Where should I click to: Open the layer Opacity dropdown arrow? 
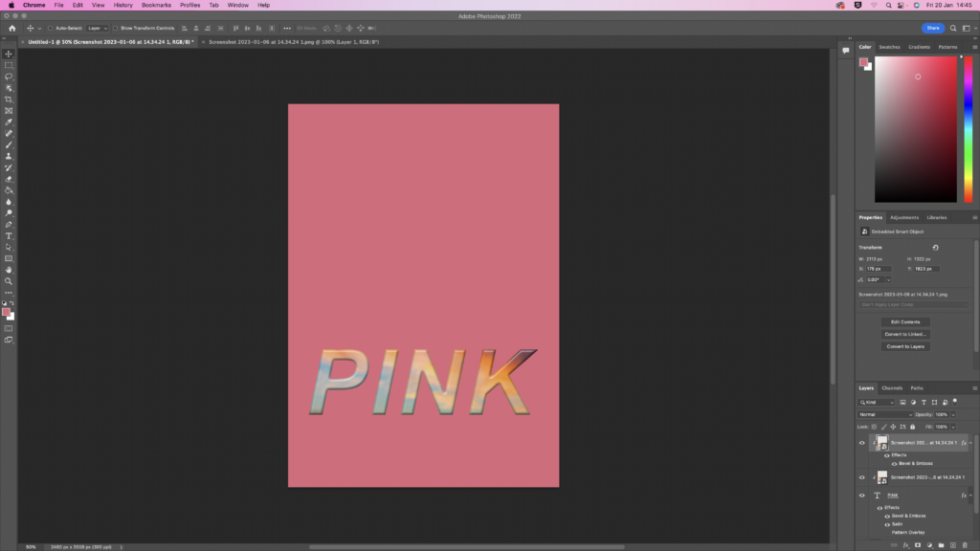tap(953, 414)
